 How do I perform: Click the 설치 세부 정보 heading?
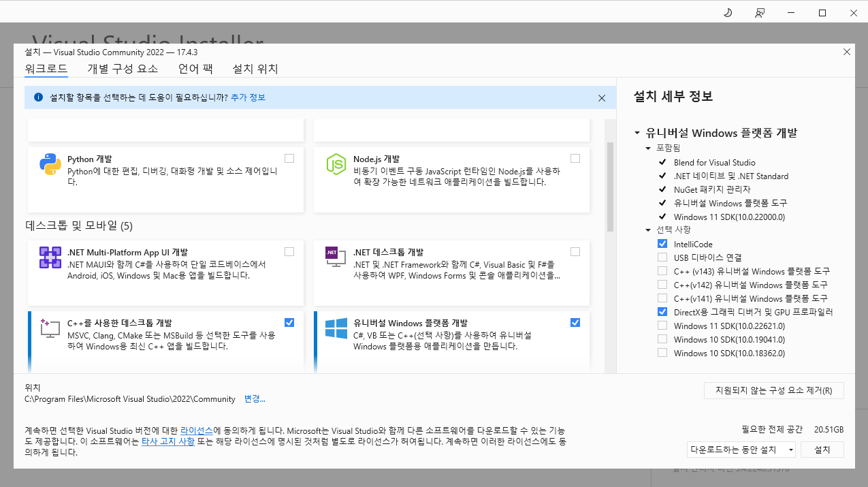tap(673, 96)
